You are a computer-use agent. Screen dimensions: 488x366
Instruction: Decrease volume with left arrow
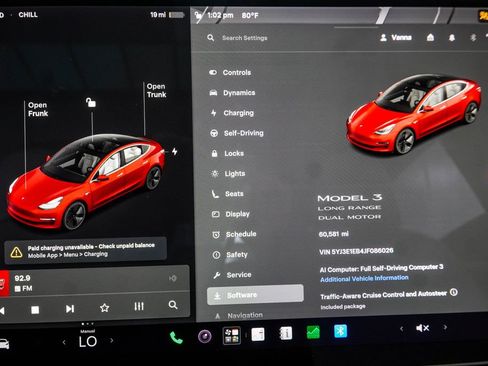(401, 329)
